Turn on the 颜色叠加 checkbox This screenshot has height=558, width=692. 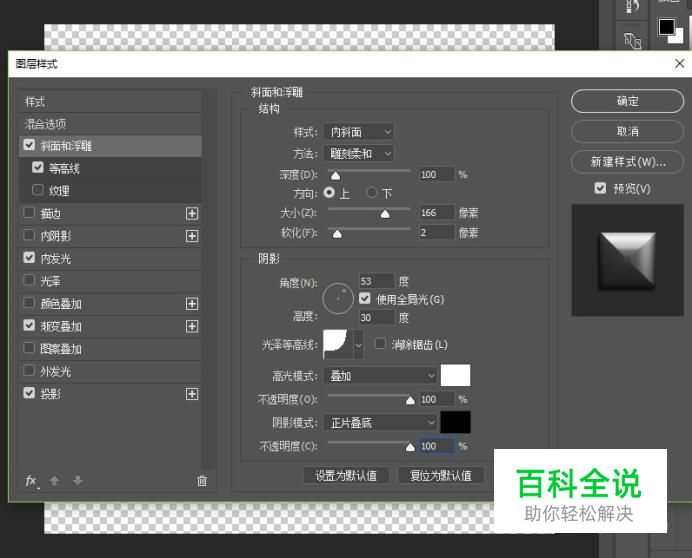click(x=29, y=302)
